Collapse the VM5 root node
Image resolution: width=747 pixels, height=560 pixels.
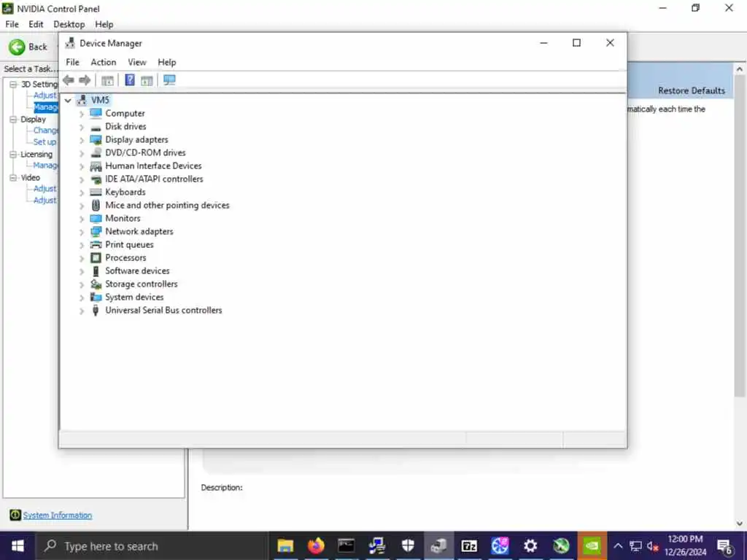68,100
